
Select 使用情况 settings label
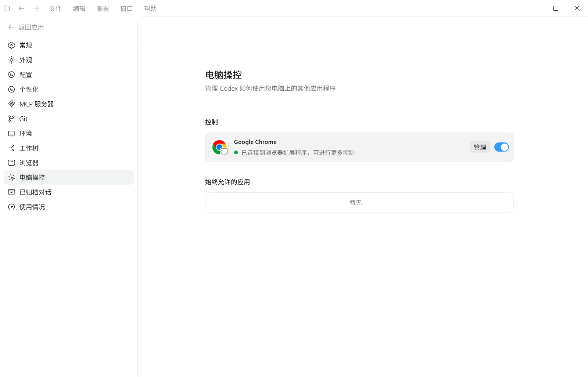tap(32, 207)
